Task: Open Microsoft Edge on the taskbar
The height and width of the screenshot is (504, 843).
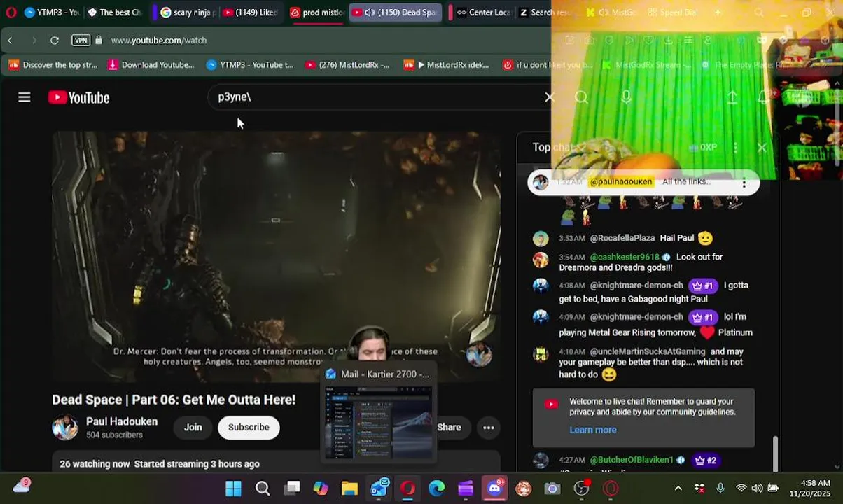Action: point(437,488)
